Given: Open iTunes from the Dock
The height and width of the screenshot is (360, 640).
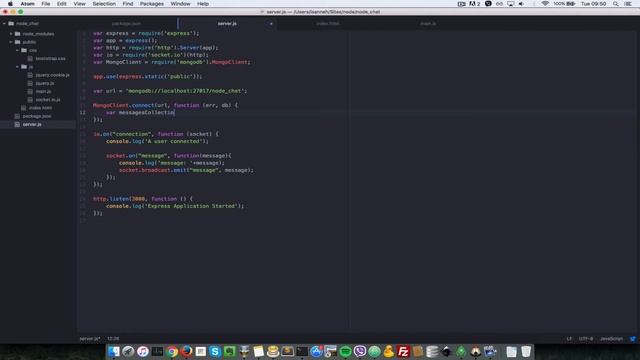Looking at the screenshot, I should pyautogui.click(x=143, y=351).
